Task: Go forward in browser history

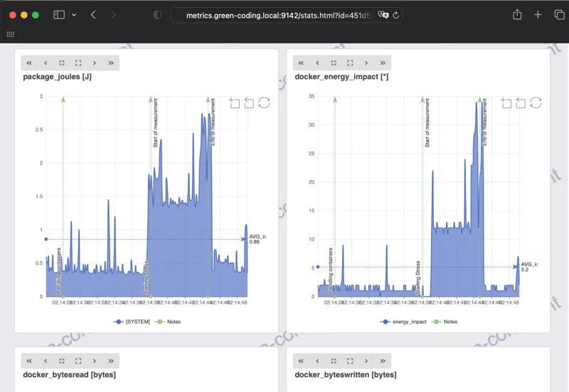Action: pos(113,15)
